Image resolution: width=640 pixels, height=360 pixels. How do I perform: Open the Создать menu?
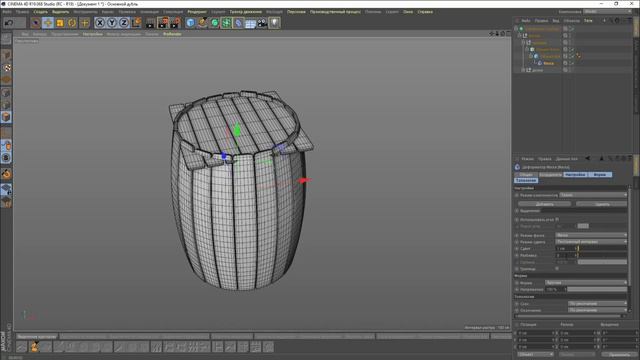[40, 12]
